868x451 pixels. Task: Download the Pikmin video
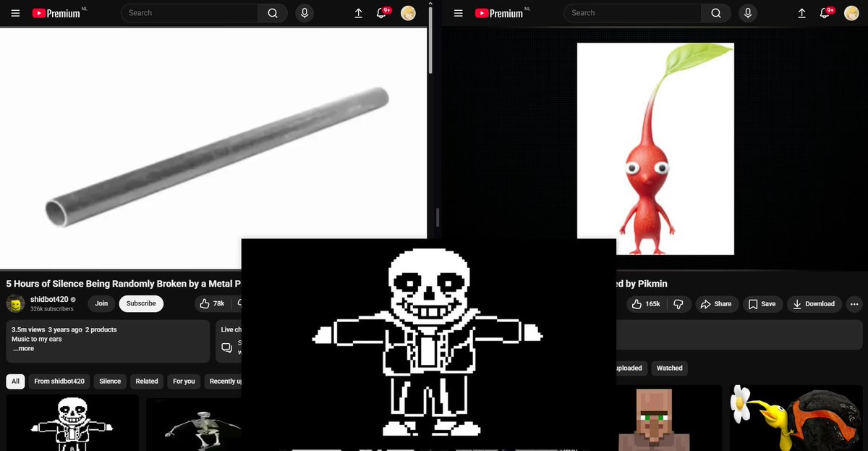point(814,304)
